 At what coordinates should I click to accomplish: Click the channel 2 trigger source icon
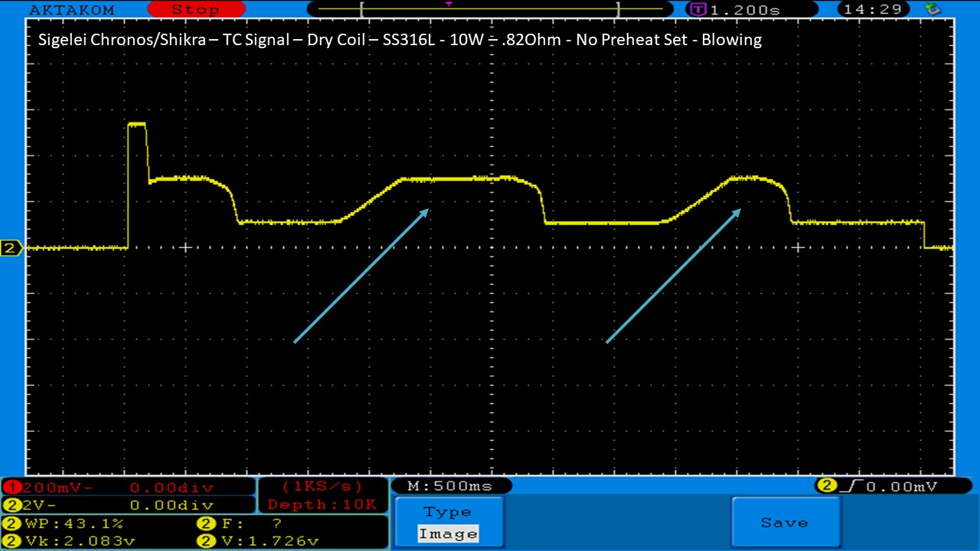click(x=827, y=485)
